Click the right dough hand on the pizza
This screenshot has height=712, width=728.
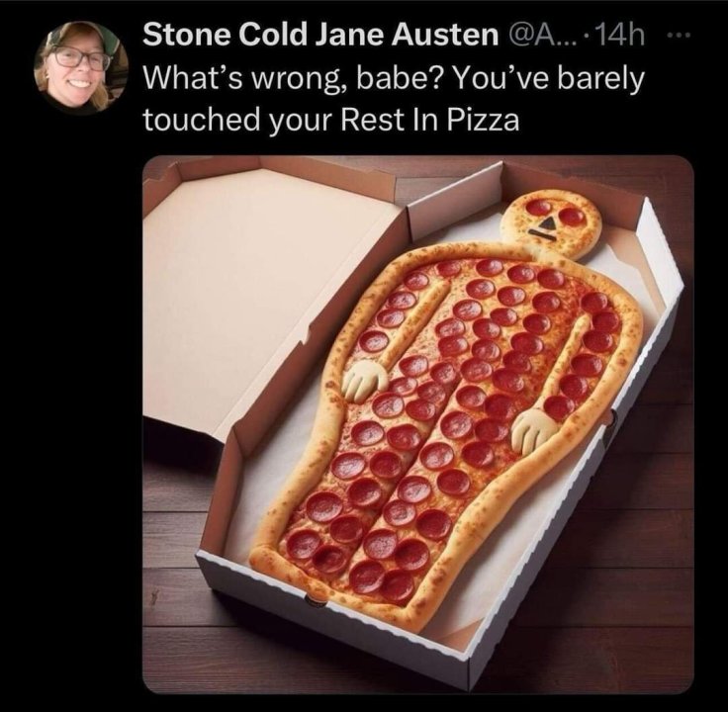pyautogui.click(x=533, y=429)
